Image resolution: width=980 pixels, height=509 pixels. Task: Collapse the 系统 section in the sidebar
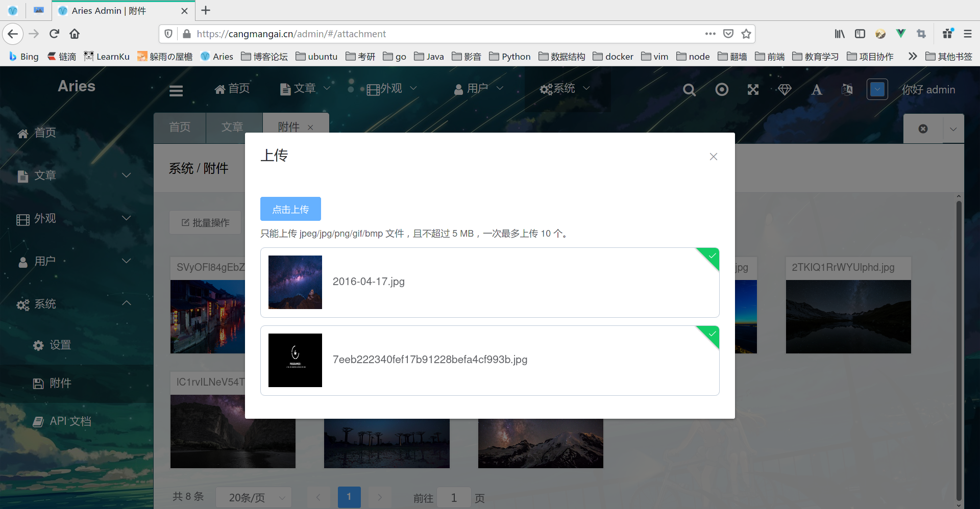pos(126,303)
